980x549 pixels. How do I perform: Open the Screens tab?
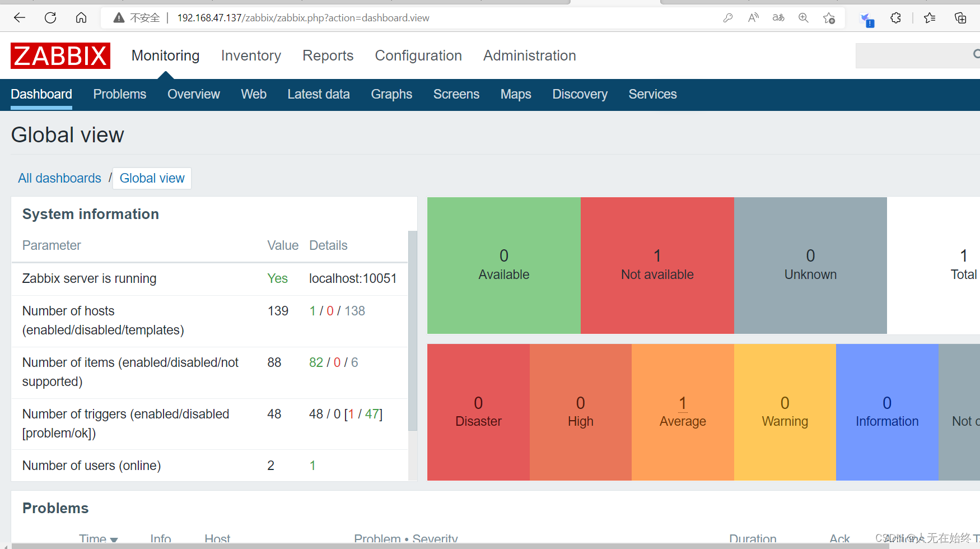pyautogui.click(x=456, y=94)
